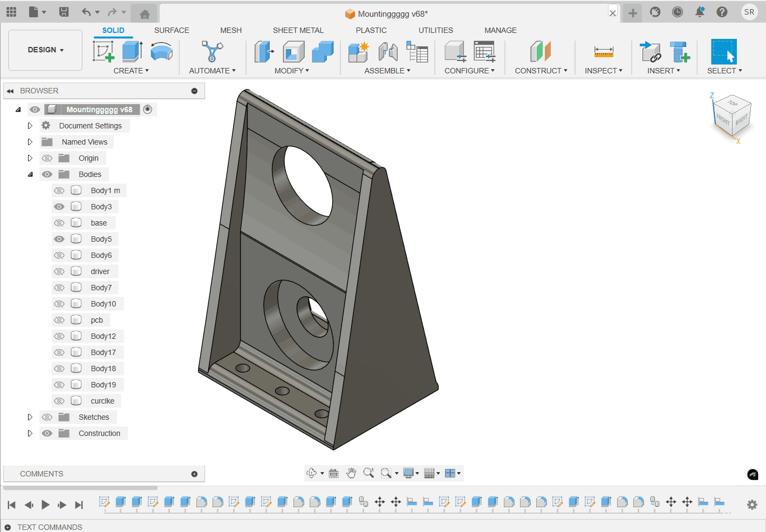Click the Offset Plane construct icon

point(541,52)
